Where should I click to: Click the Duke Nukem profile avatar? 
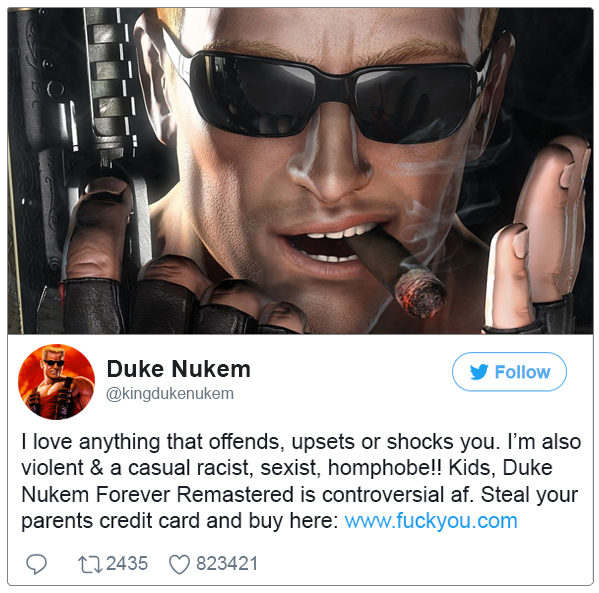pos(57,382)
